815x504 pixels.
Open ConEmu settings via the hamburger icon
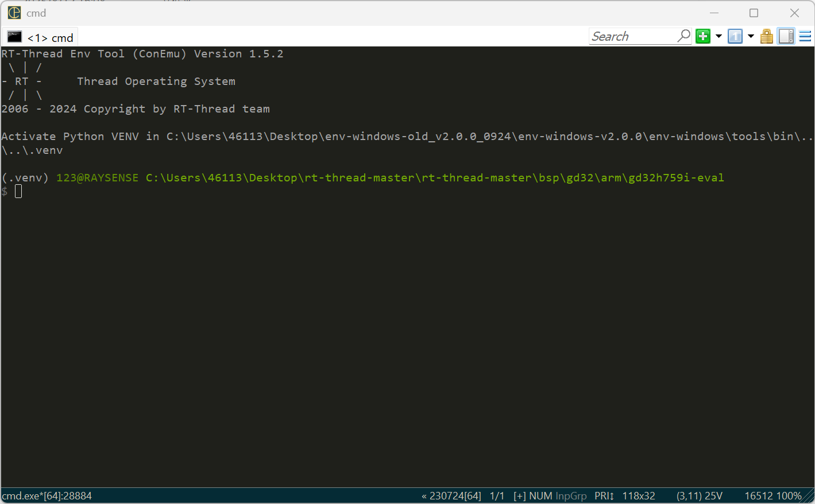coord(805,36)
